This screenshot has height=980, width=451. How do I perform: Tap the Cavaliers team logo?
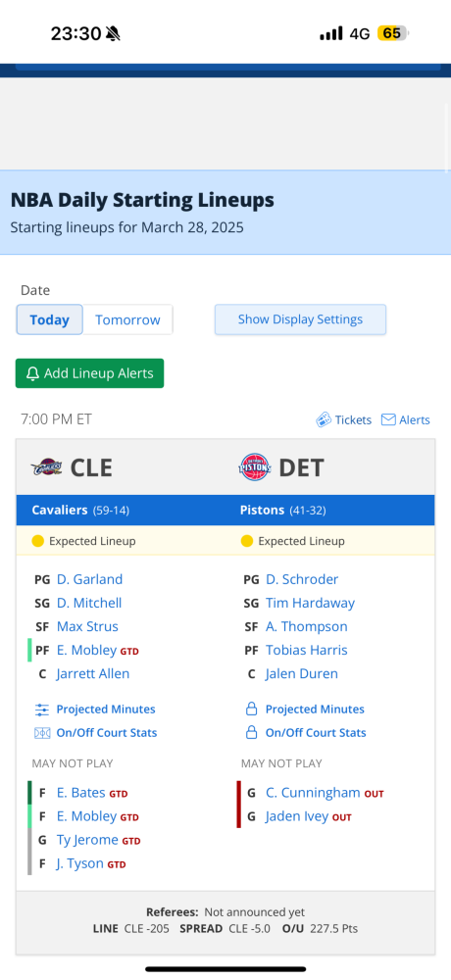[47, 467]
